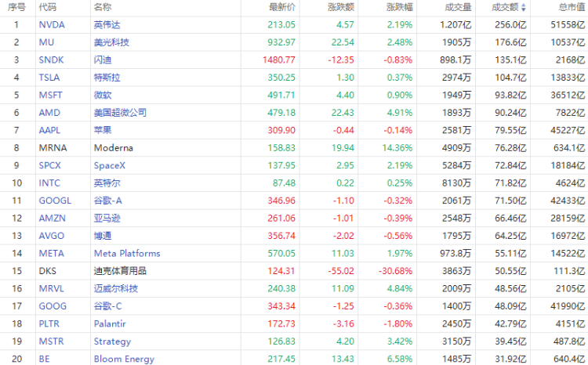Sort by 涨跌额 column header
Screen dimensions: 588x365
pos(341,7)
